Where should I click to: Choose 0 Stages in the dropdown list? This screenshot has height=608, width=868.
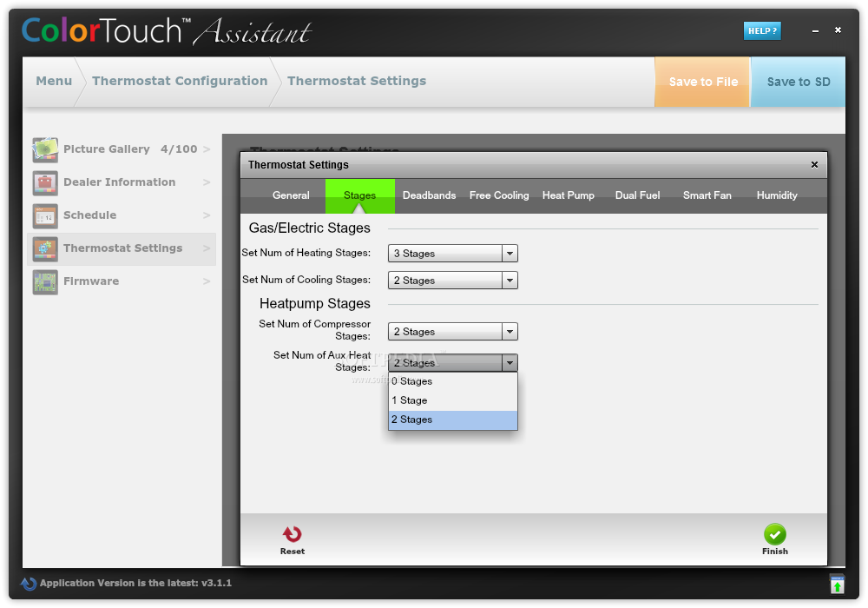453,381
